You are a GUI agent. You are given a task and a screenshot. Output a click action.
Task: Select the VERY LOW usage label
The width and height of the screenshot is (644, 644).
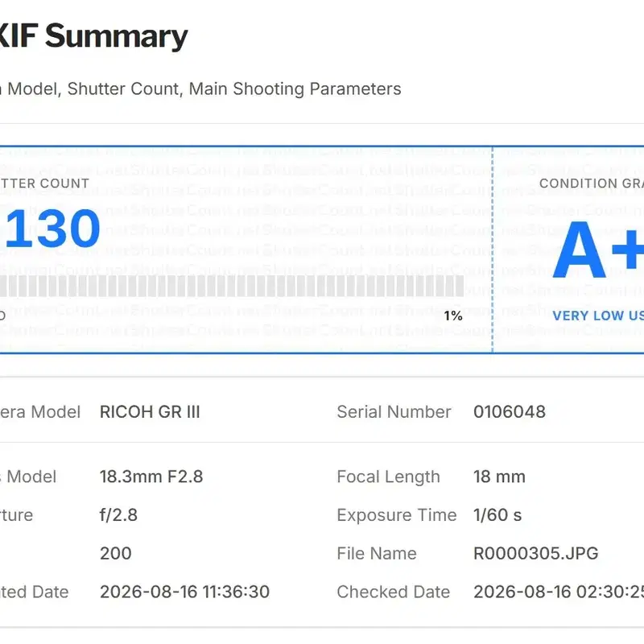click(x=598, y=316)
